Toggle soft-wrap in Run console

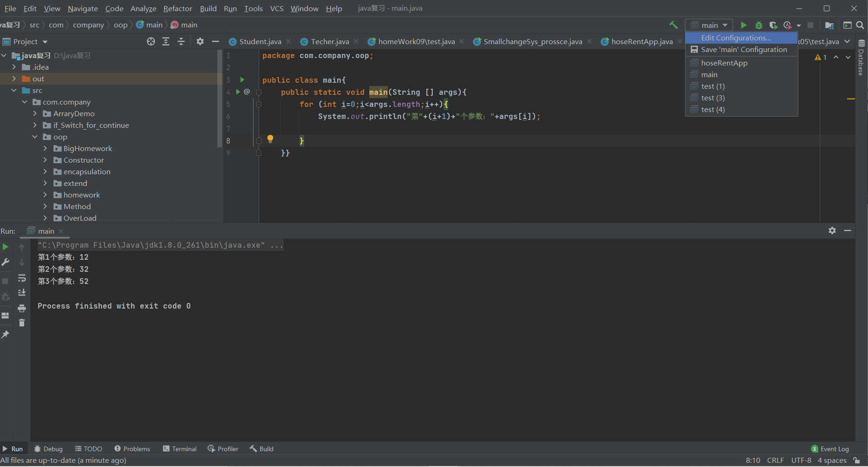tap(22, 278)
